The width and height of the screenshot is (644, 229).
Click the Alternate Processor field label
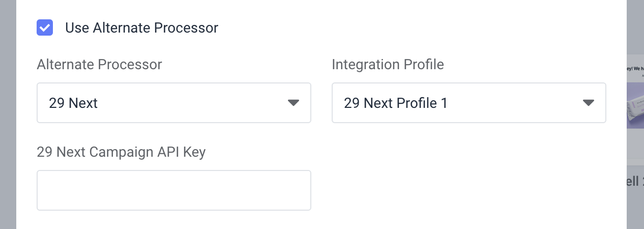coord(99,65)
